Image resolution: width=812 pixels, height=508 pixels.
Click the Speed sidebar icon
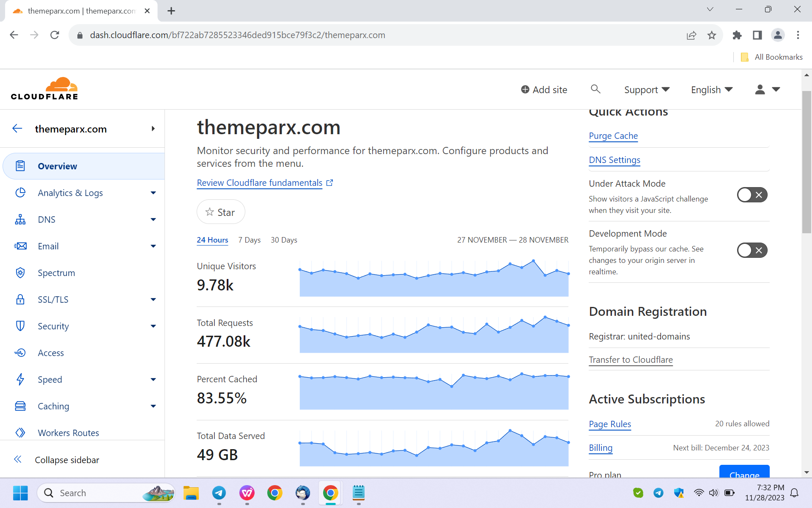20,379
